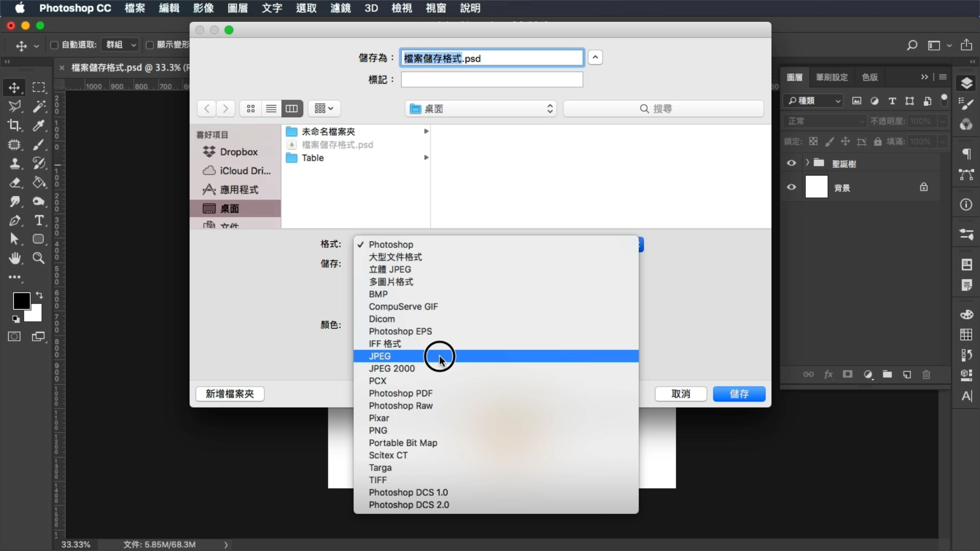Image resolution: width=980 pixels, height=551 pixels.
Task: Expand the 聖誕樹 layer group
Action: point(807,163)
